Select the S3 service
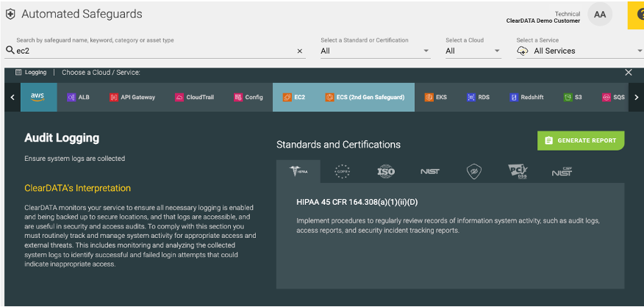 point(573,97)
